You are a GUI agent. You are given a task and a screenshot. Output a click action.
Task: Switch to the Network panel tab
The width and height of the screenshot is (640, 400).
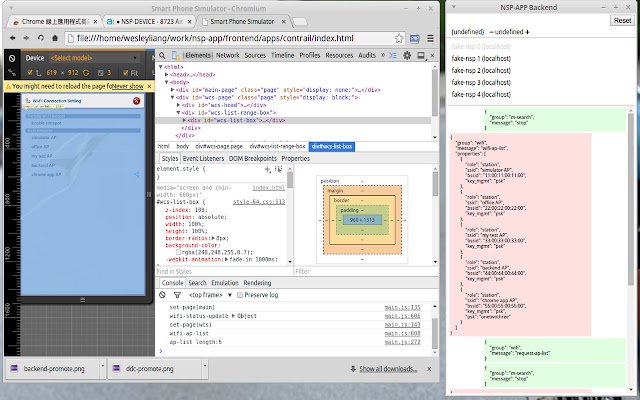[227, 56]
